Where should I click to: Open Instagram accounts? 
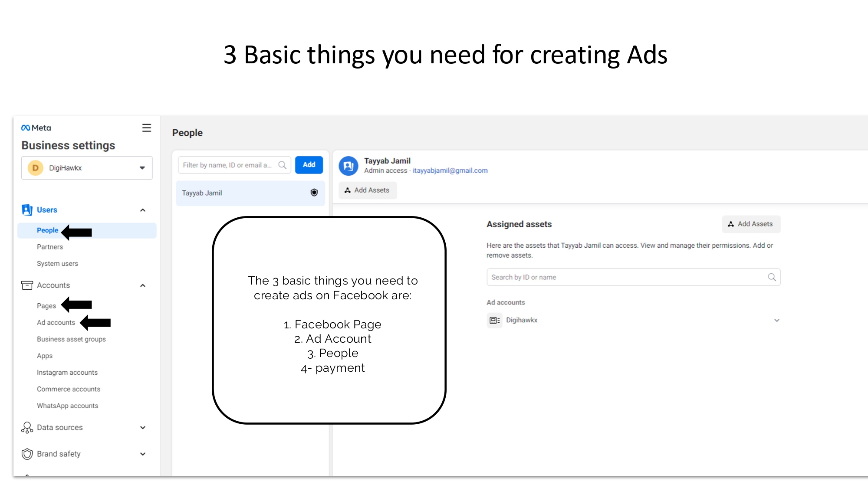[x=67, y=373]
